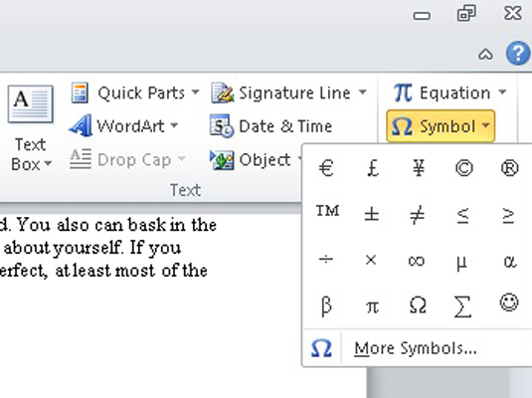This screenshot has height=398, width=532.
Task: Insert the smiley face symbol
Action: 509,302
